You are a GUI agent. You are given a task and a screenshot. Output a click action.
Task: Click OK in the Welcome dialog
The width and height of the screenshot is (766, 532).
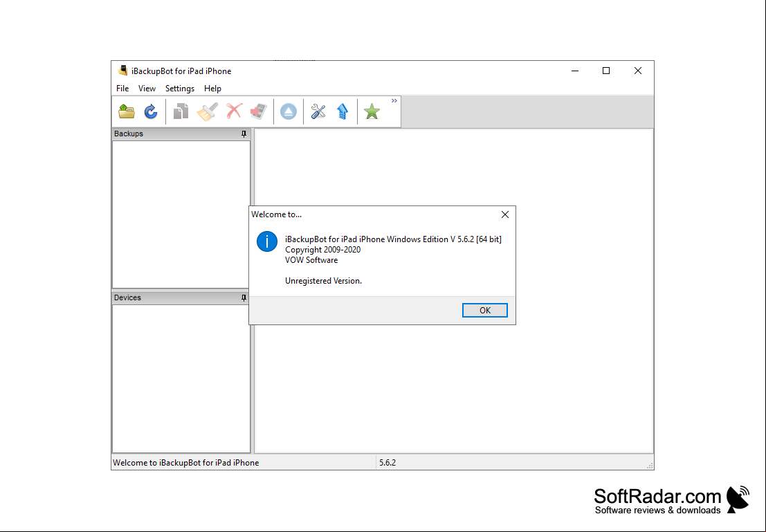pos(485,310)
